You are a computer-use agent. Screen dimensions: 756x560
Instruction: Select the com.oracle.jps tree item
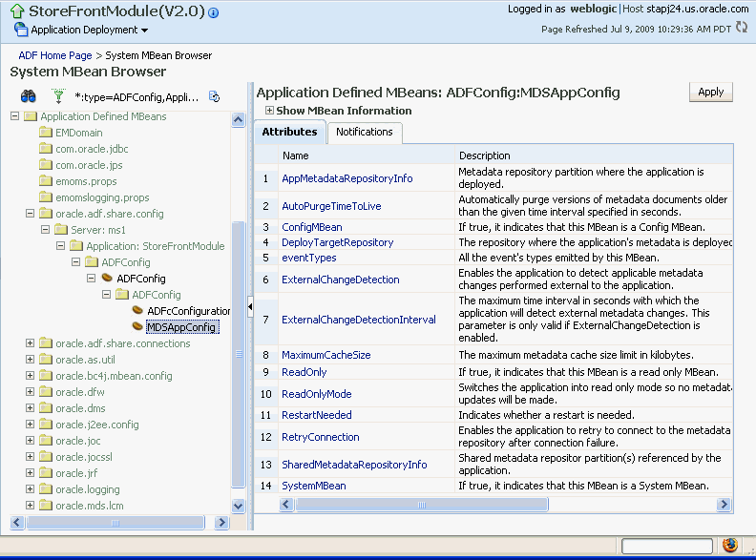(89, 165)
